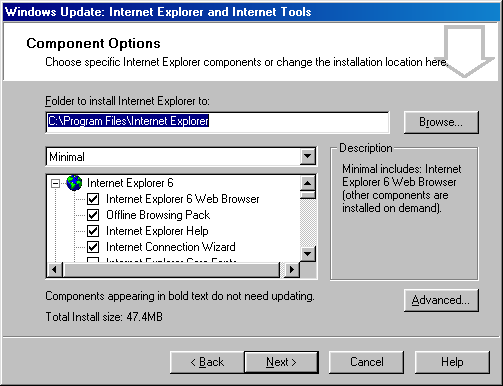Click the bold text components note
The height and width of the screenshot is (386, 503).
pos(180,296)
